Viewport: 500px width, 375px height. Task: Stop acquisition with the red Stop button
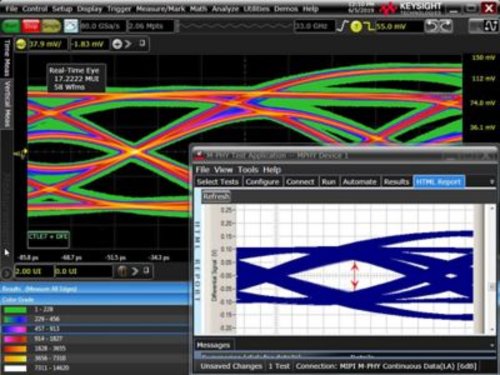[31, 26]
